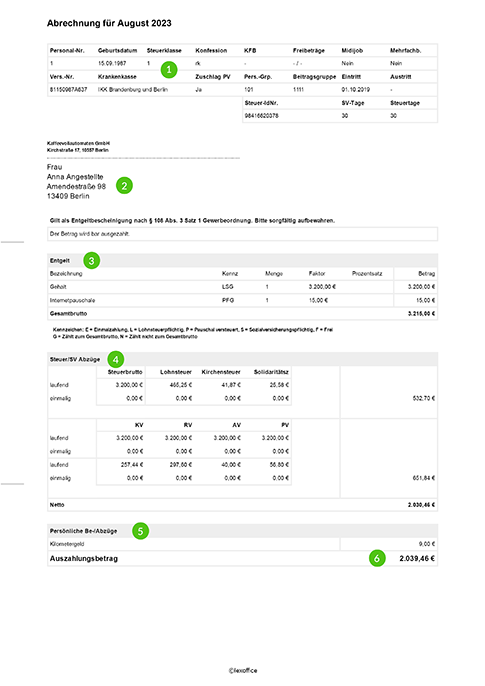Click the 'Eintritt' header
Screen dimensions: 485x686
pyautogui.click(x=351, y=77)
